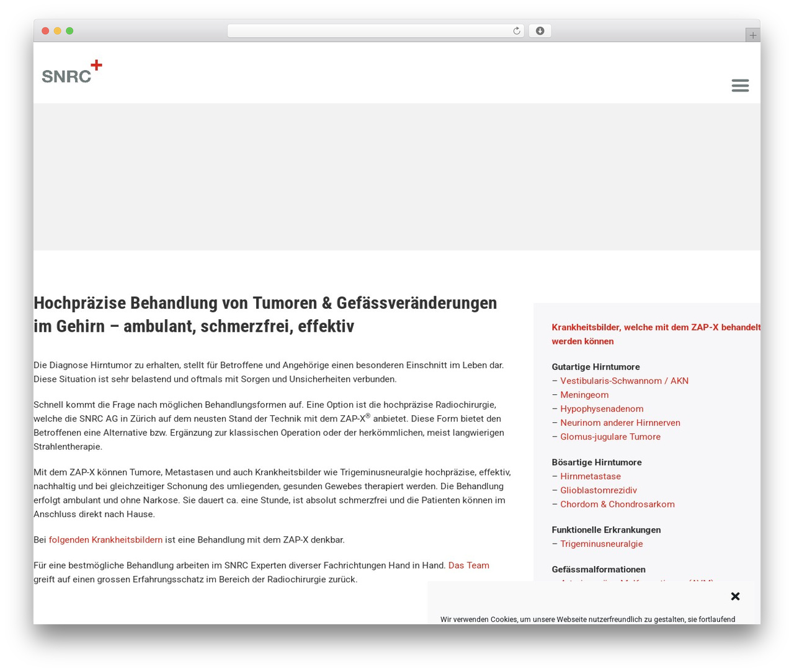Viewport: 794px width, 672px height.
Task: Click the cookie notice text "Wir verwenden Cookies"
Action: 587,619
